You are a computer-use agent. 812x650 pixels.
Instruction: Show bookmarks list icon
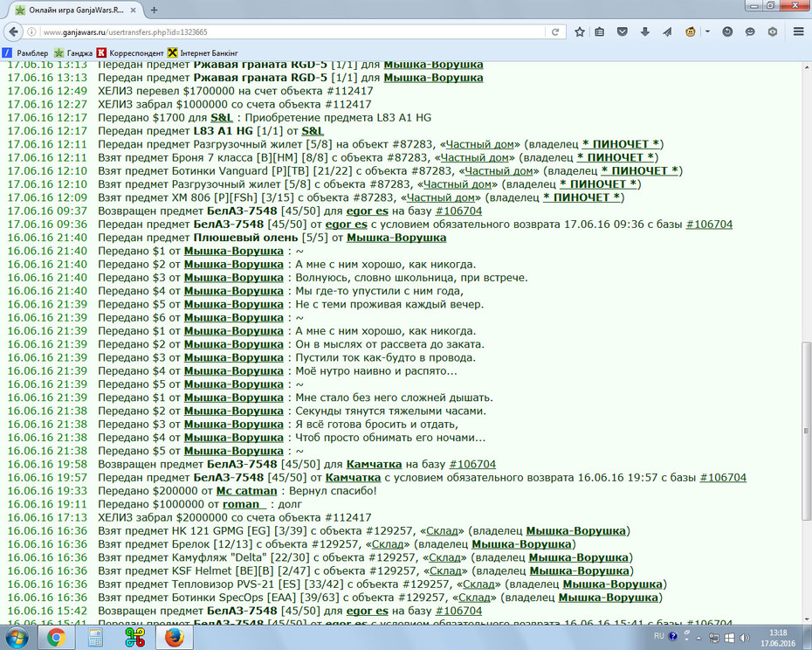[x=600, y=32]
